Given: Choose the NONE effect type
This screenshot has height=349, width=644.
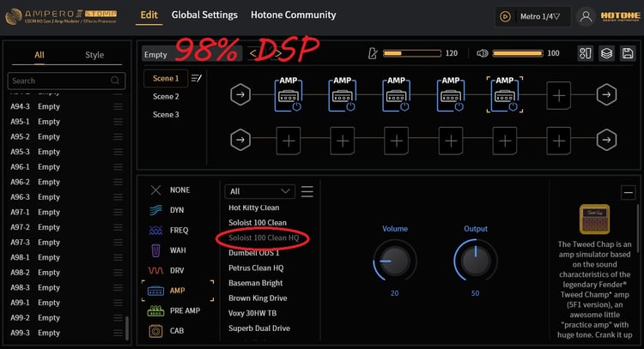Looking at the screenshot, I should pos(170,190).
